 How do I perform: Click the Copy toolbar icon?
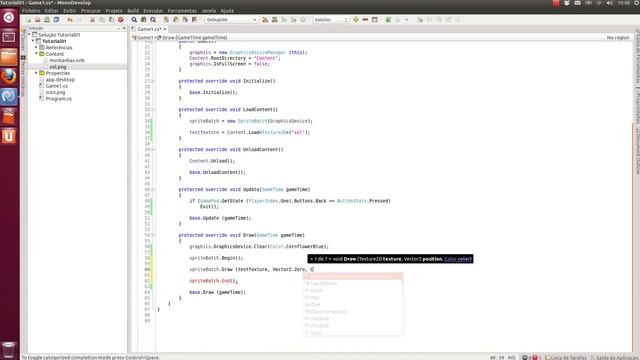[x=102, y=20]
